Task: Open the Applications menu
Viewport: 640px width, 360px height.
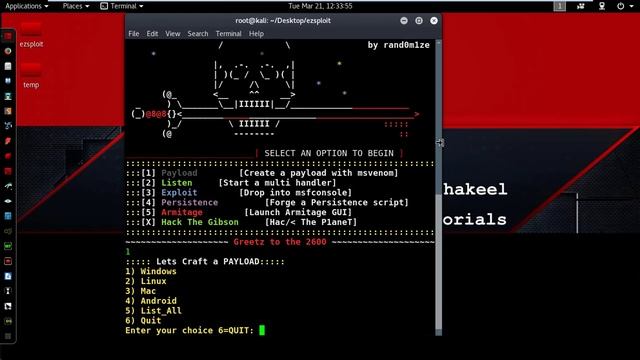Action: [x=27, y=6]
